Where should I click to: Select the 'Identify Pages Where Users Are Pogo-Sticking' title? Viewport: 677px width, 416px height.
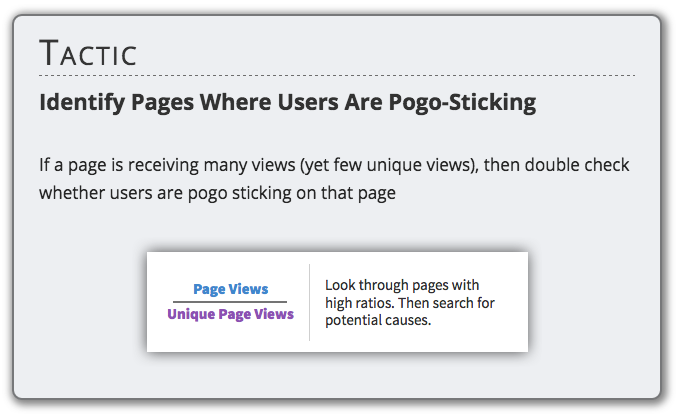click(288, 103)
